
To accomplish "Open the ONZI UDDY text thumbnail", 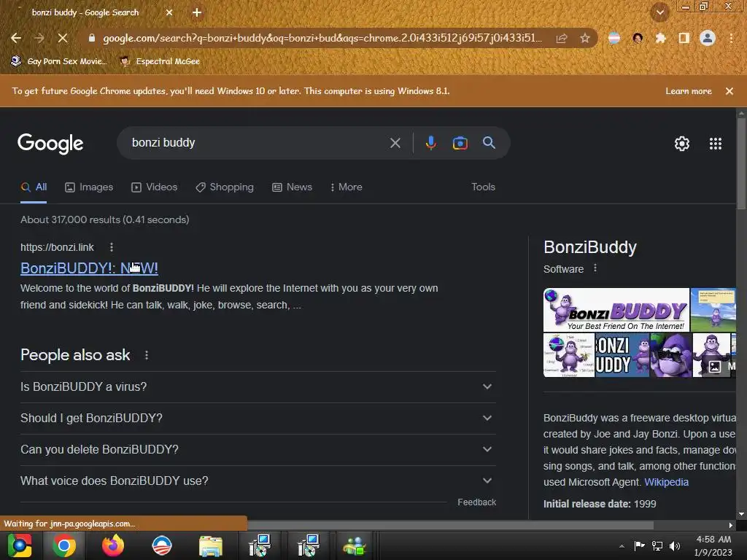I will [622, 355].
